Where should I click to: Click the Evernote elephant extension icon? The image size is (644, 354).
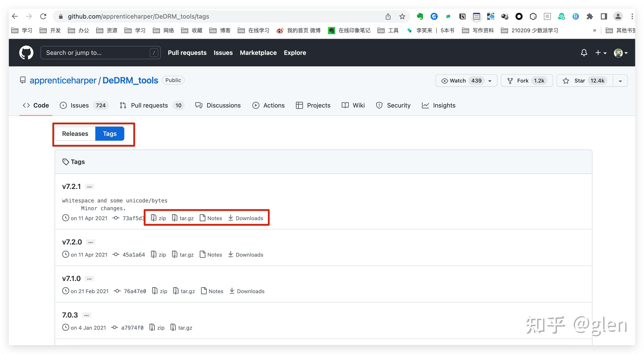pyautogui.click(x=420, y=17)
